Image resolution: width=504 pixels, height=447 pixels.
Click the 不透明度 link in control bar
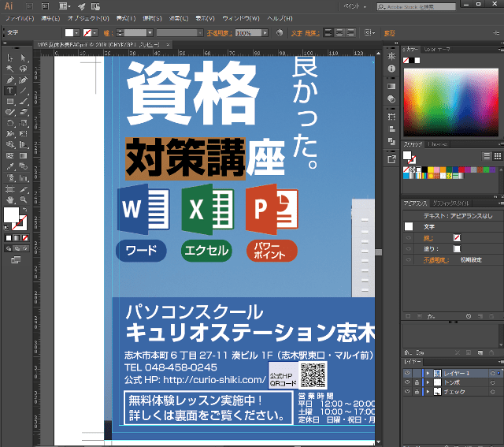coord(220,33)
